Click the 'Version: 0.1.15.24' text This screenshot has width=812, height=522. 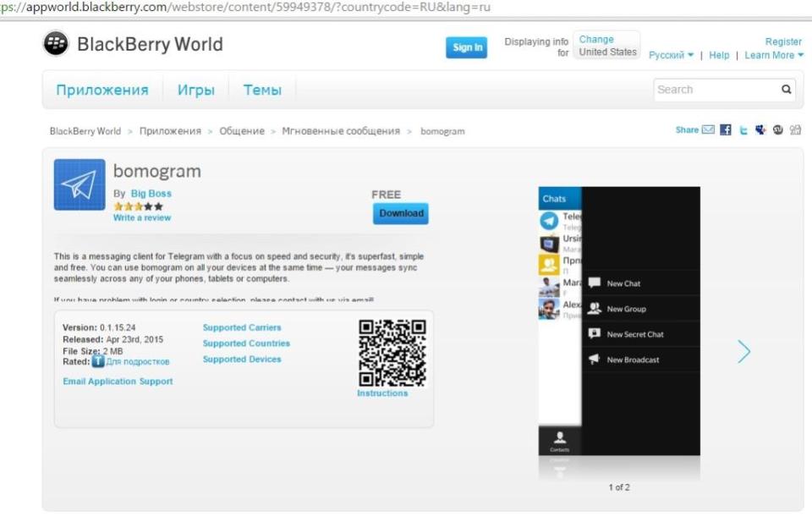99,327
